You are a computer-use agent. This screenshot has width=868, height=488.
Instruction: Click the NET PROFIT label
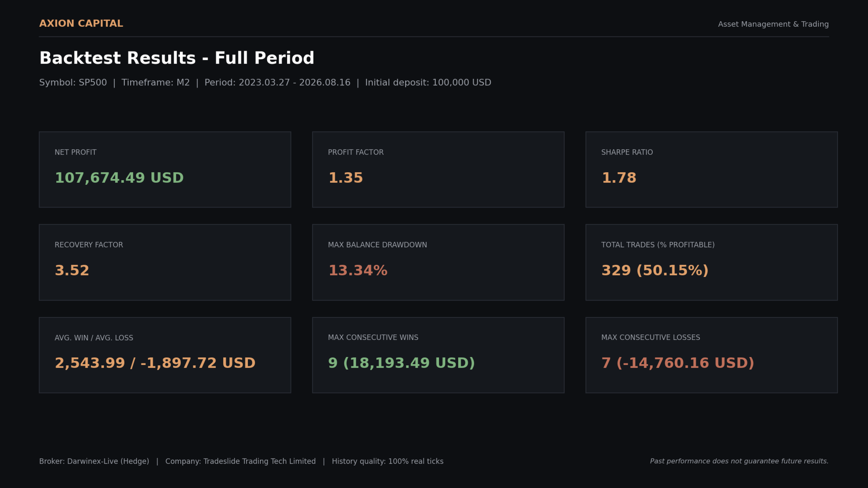(75, 152)
